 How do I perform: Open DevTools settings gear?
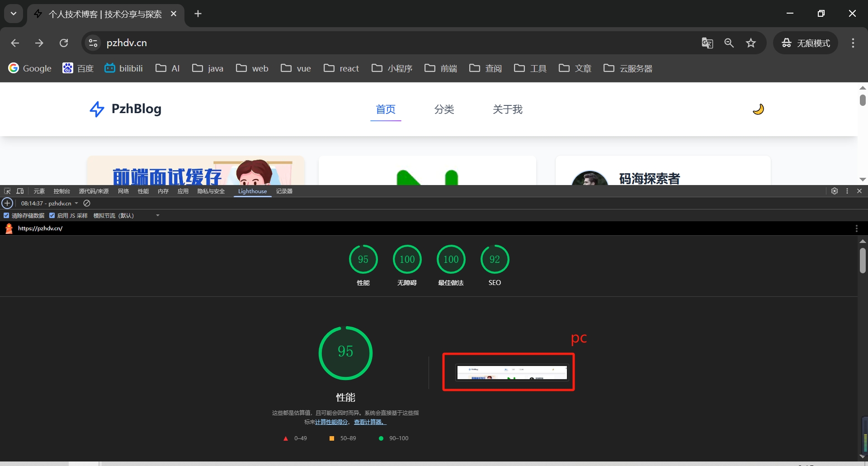(835, 191)
